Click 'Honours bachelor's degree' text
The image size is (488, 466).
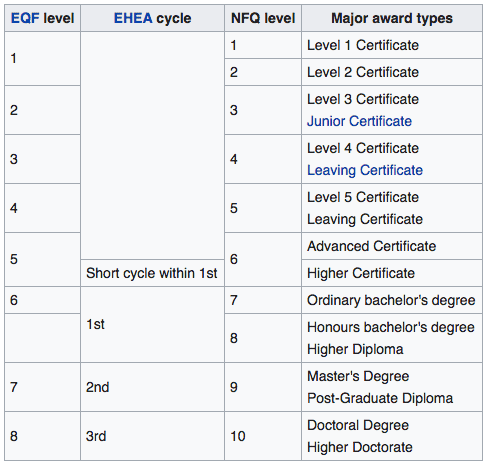click(391, 327)
